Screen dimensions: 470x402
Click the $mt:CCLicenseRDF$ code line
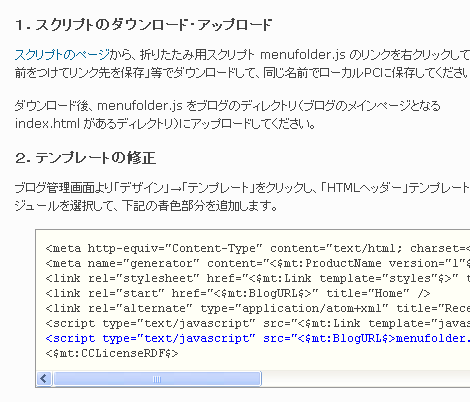(112, 353)
